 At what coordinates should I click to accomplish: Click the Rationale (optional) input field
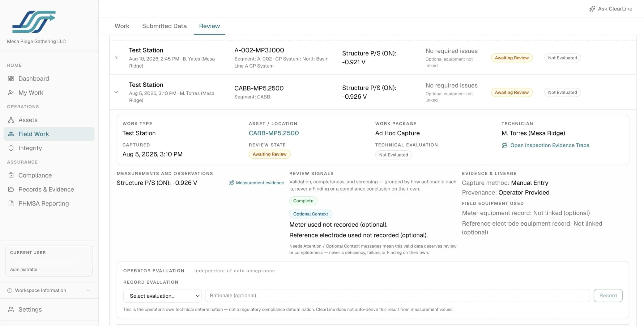[x=397, y=295]
